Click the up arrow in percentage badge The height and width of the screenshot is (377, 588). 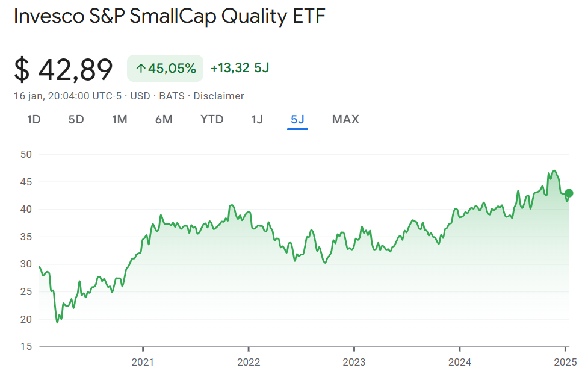point(141,68)
